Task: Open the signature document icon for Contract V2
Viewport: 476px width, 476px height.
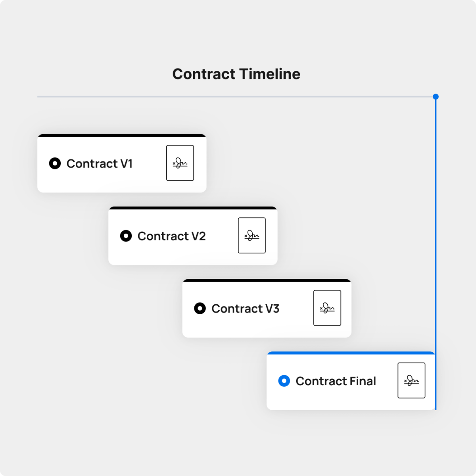Action: coord(252,236)
